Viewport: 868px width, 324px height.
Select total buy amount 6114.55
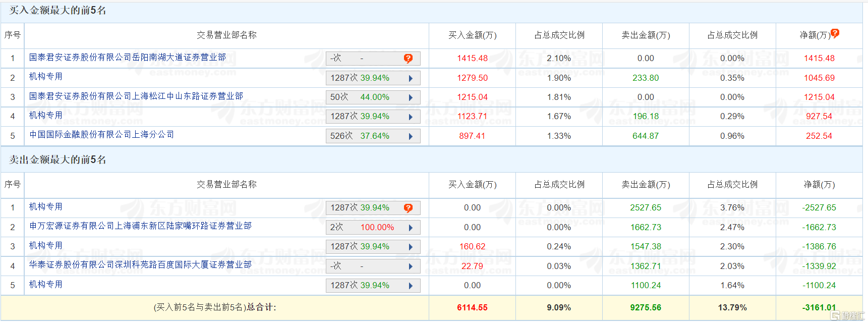[x=473, y=307]
